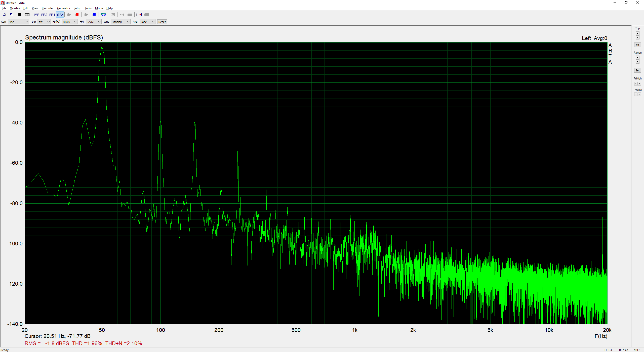Open the Tools menu
Screen dimensions: 644x352
(88, 8)
